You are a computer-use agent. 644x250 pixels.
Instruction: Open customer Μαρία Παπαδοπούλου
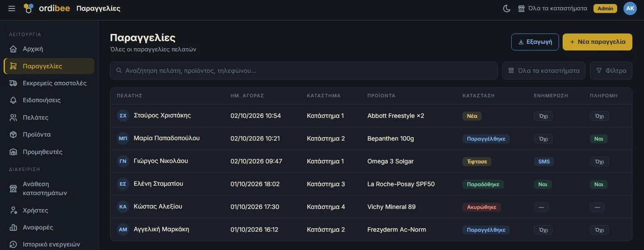(x=167, y=138)
